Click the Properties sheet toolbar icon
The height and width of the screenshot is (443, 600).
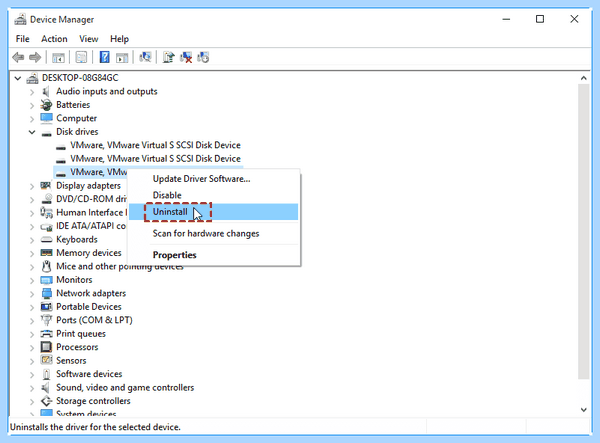[81, 58]
